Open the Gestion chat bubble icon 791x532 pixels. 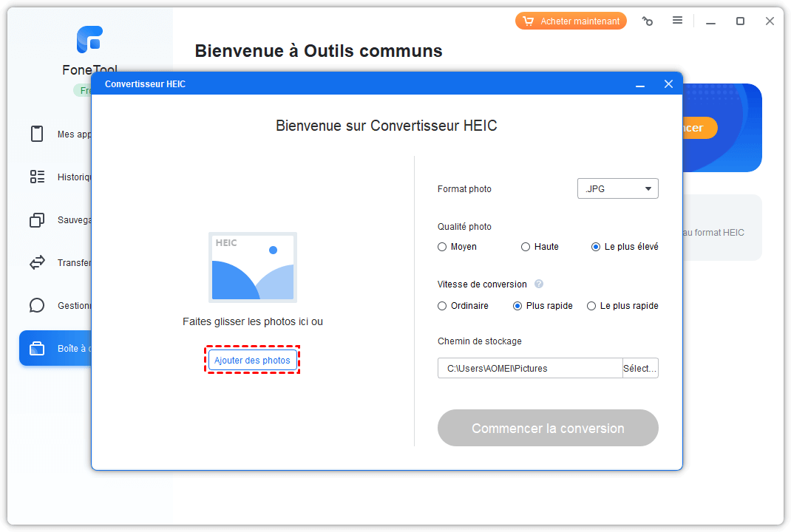point(37,305)
